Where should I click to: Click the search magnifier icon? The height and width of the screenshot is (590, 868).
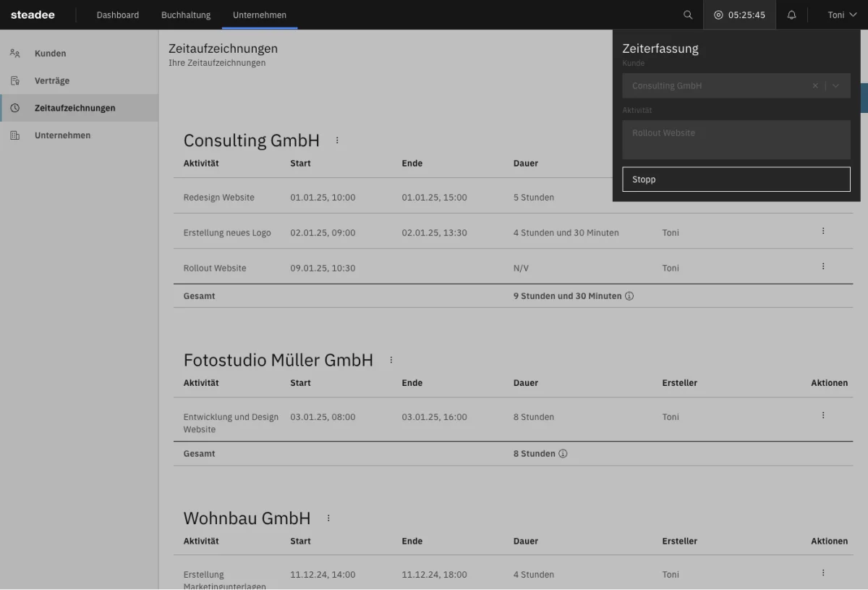(688, 15)
